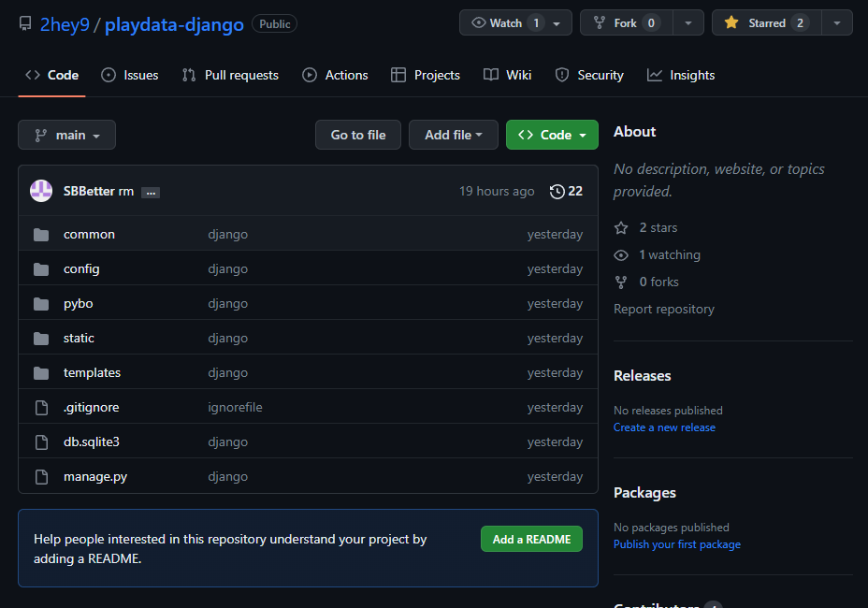Click the repository book icon beside 2hey9

(25, 23)
